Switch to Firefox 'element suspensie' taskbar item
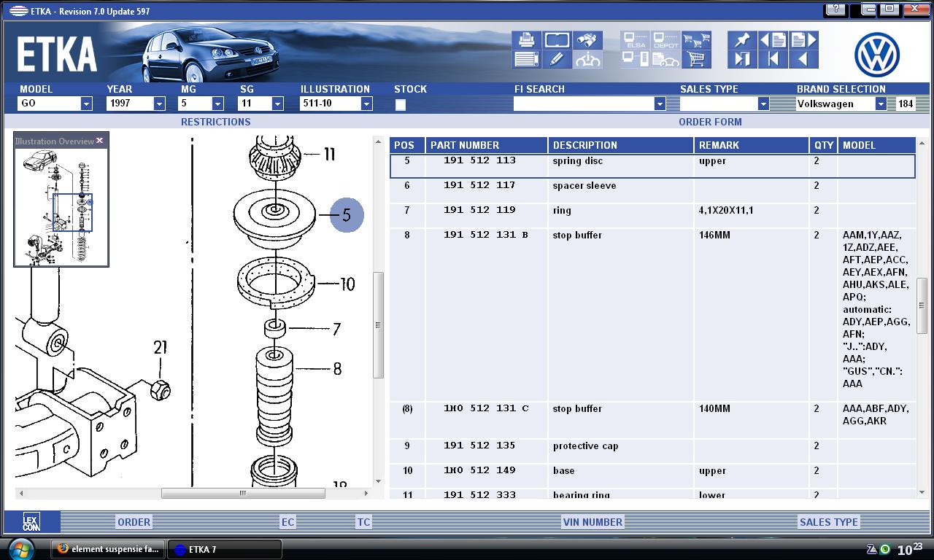This screenshot has width=934, height=560. click(x=107, y=549)
